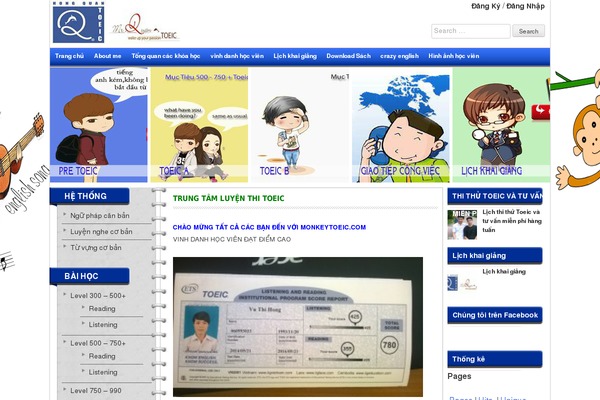Click the Thống kê header
600x400 pixels.
point(495,359)
